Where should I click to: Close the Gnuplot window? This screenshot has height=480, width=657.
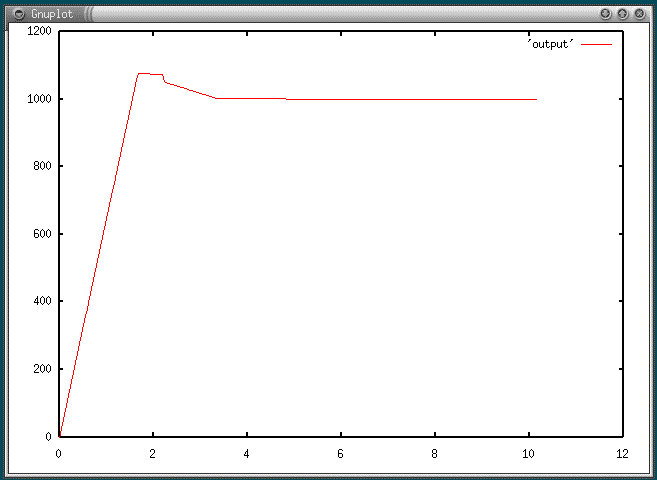[639, 14]
